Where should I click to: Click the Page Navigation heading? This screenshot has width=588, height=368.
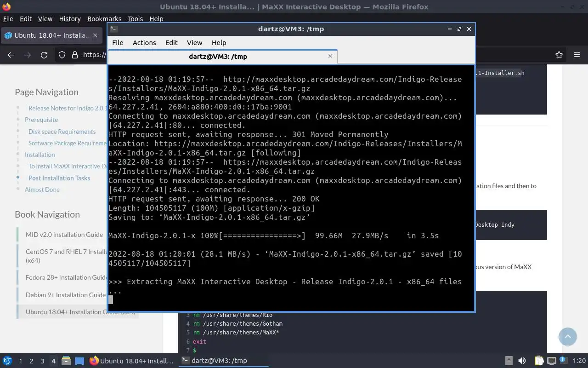coord(46,92)
